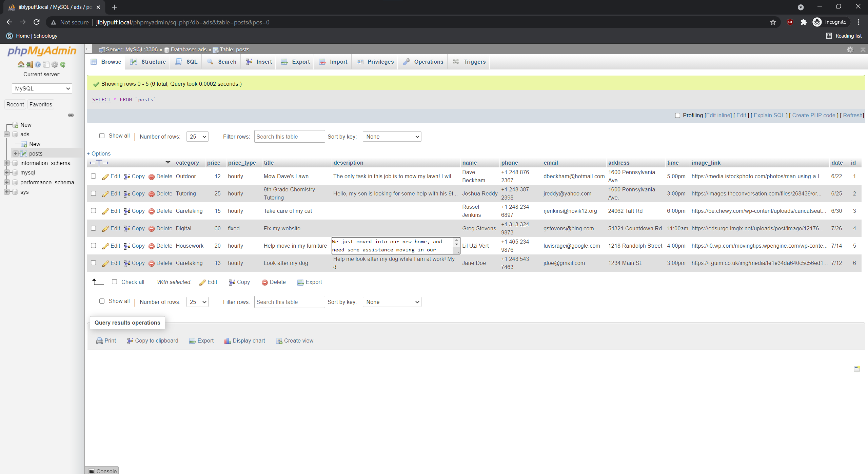Click the navigation panel settings gear
868x474 pixels.
click(x=55, y=64)
